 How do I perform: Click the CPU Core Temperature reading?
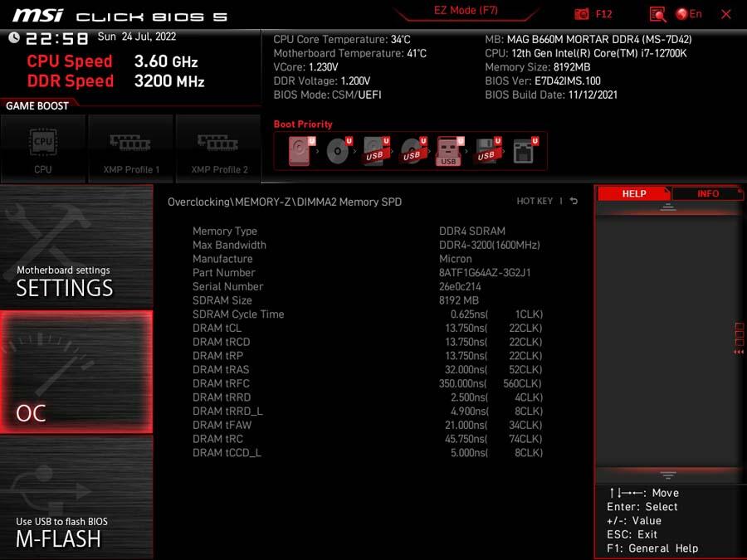(x=342, y=39)
